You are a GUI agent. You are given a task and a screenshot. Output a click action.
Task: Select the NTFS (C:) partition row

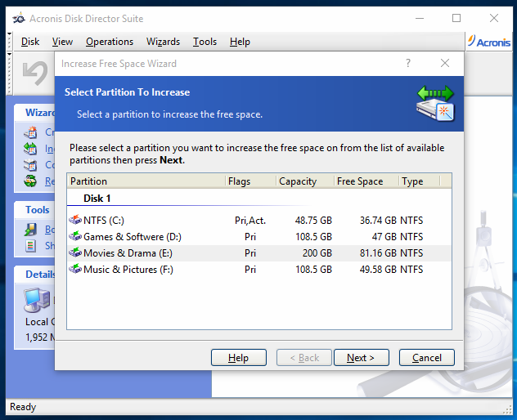point(259,220)
